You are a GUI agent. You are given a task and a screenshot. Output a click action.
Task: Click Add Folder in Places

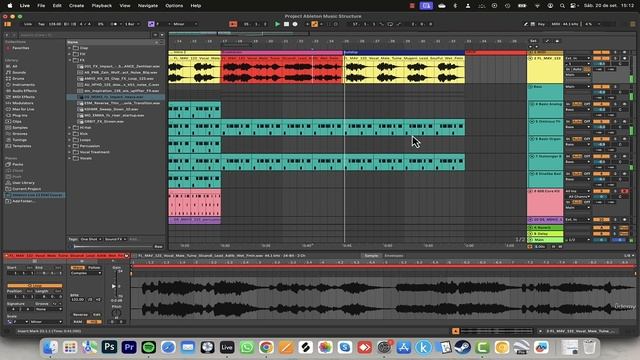(23, 201)
